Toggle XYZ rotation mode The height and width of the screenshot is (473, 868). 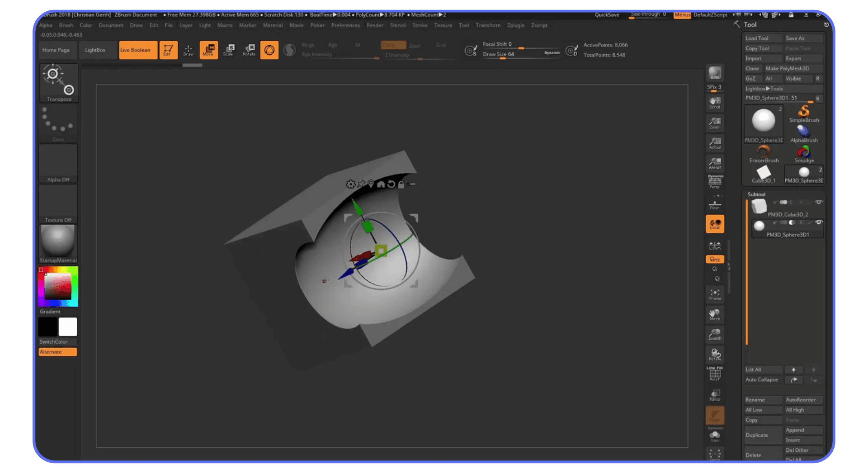715,259
